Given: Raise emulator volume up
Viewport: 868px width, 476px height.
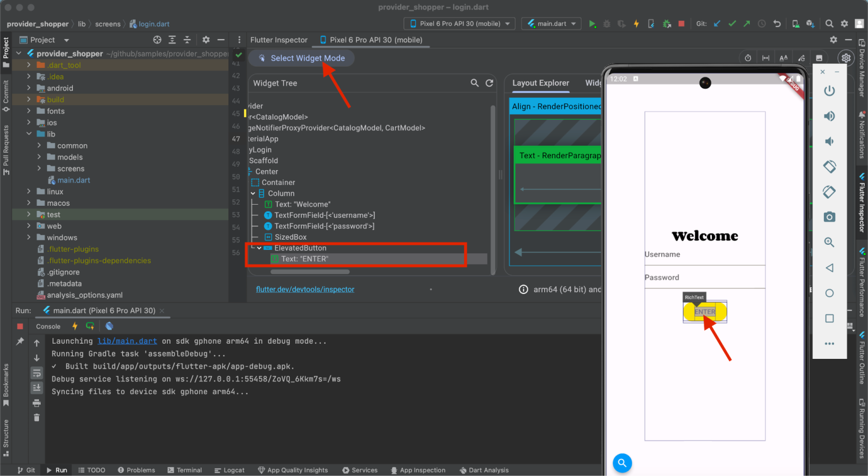Looking at the screenshot, I should tap(829, 116).
